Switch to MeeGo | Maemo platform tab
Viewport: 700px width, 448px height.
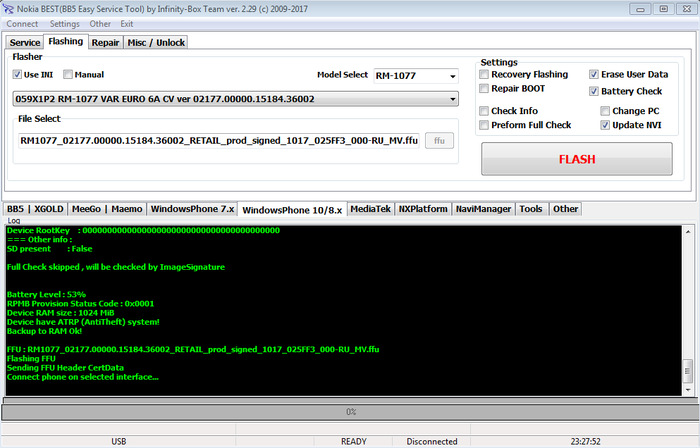coord(107,209)
